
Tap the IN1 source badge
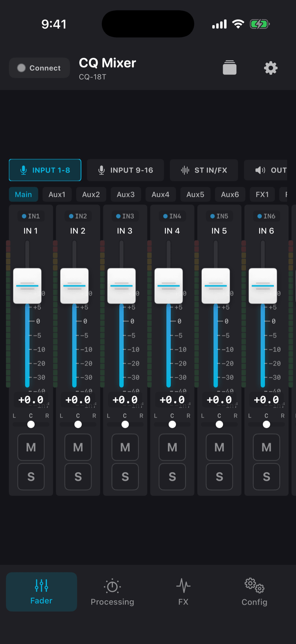tap(31, 216)
